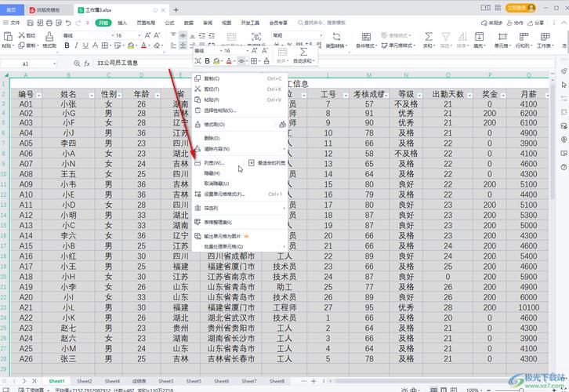Choose Hide 隐藏(H) in context menu
This screenshot has width=569, height=392.
[240, 173]
